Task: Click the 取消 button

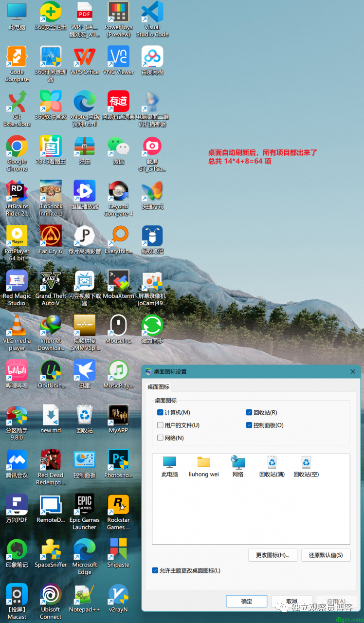Action: tap(291, 601)
